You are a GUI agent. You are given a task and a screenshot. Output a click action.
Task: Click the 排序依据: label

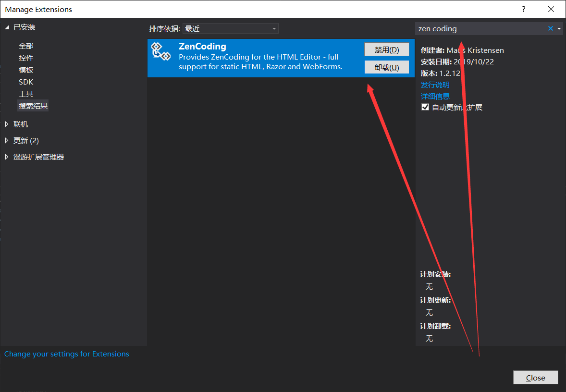coord(165,28)
